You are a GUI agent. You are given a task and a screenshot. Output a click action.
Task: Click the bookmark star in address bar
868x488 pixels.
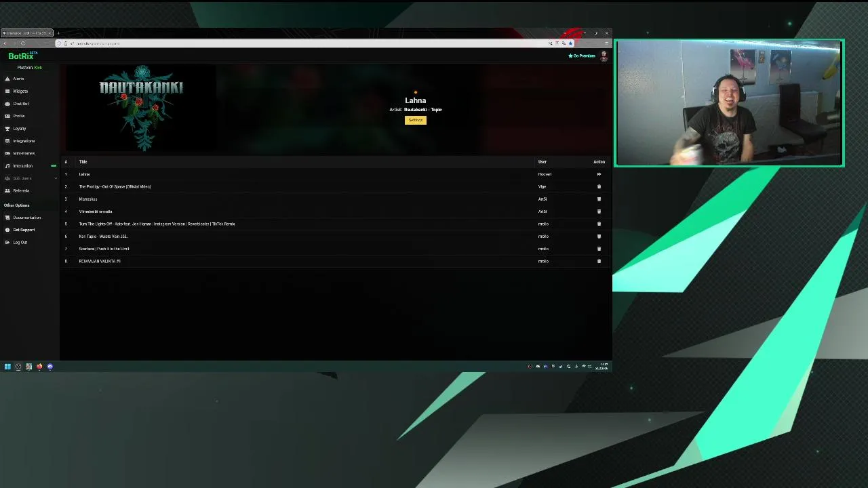coord(570,43)
